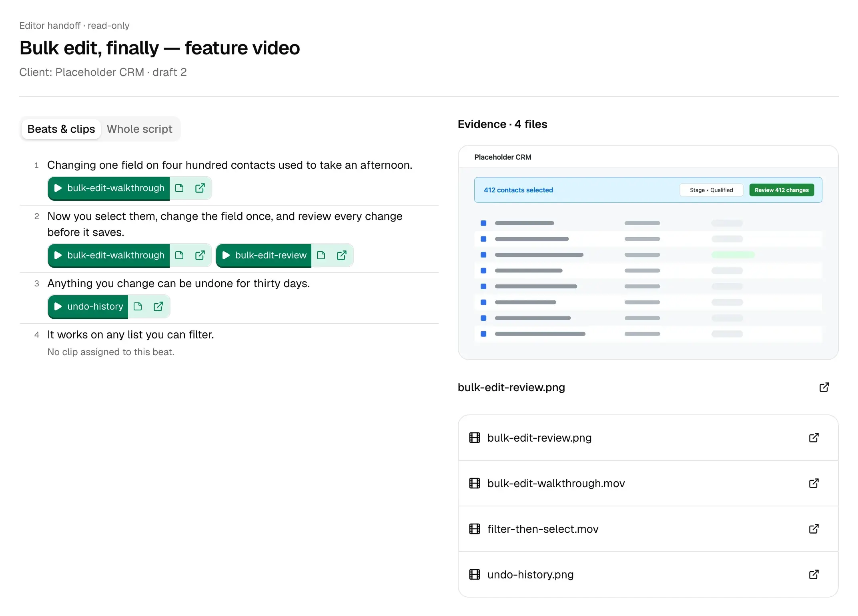Open previewed bulk-edit-review.png caption external link
The height and width of the screenshot is (616, 858).
point(824,387)
